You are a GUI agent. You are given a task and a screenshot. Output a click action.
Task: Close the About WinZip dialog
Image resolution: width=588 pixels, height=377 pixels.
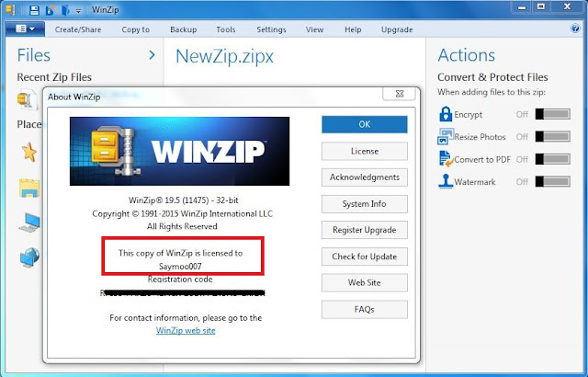click(400, 94)
